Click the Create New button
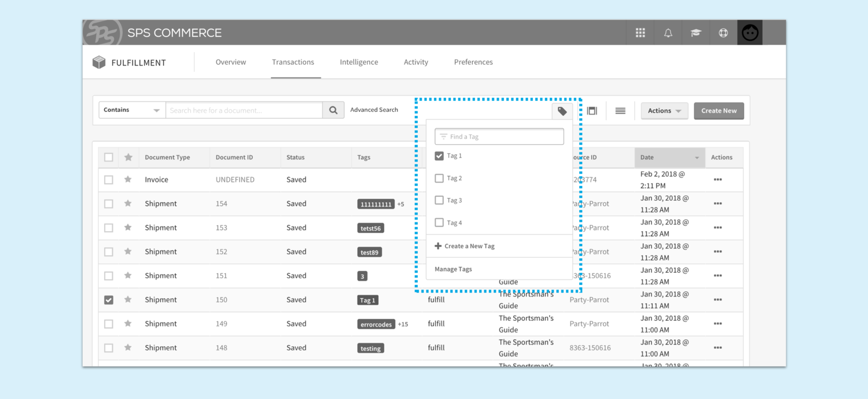This screenshot has width=868, height=399. click(x=719, y=111)
